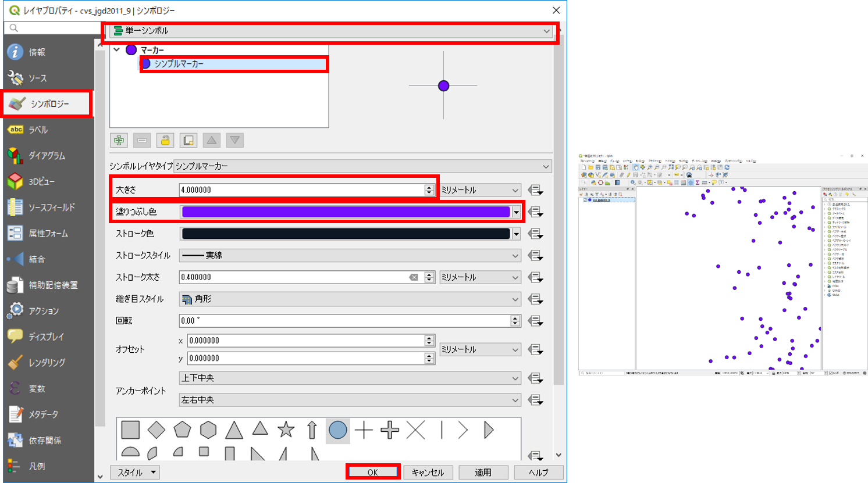Duplicate the current symbol layer
Screen dimensions: 868x483
(x=188, y=140)
